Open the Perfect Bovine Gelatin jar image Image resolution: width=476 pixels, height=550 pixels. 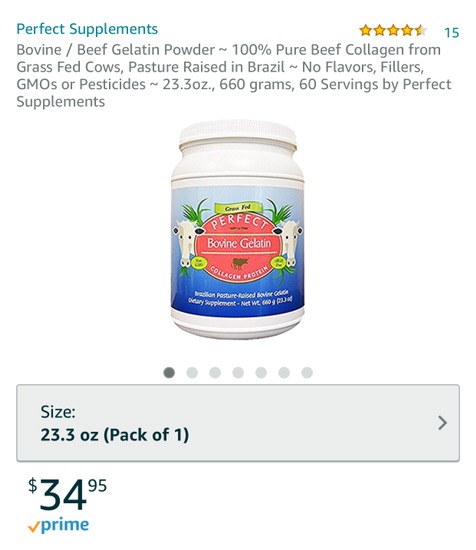tap(238, 229)
